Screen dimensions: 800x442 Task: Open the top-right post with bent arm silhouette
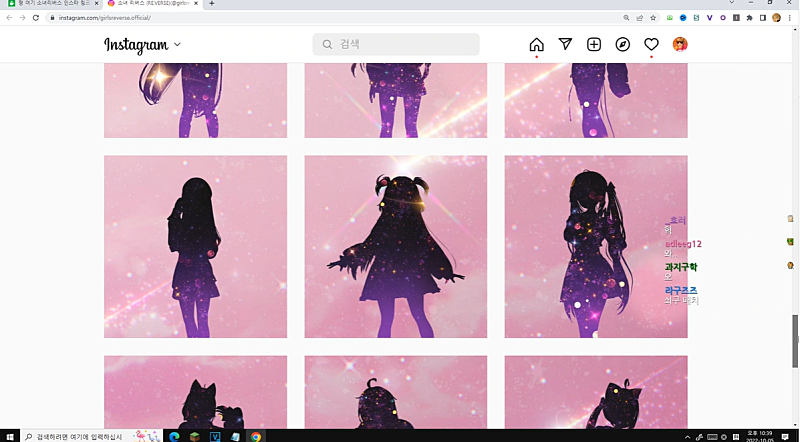click(x=596, y=101)
